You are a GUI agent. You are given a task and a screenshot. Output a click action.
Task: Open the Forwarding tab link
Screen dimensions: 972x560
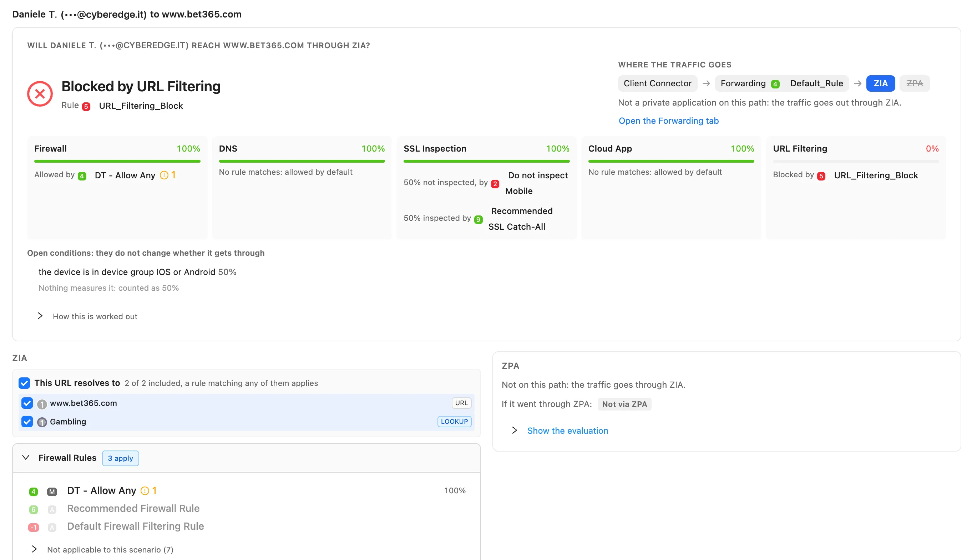coord(668,121)
